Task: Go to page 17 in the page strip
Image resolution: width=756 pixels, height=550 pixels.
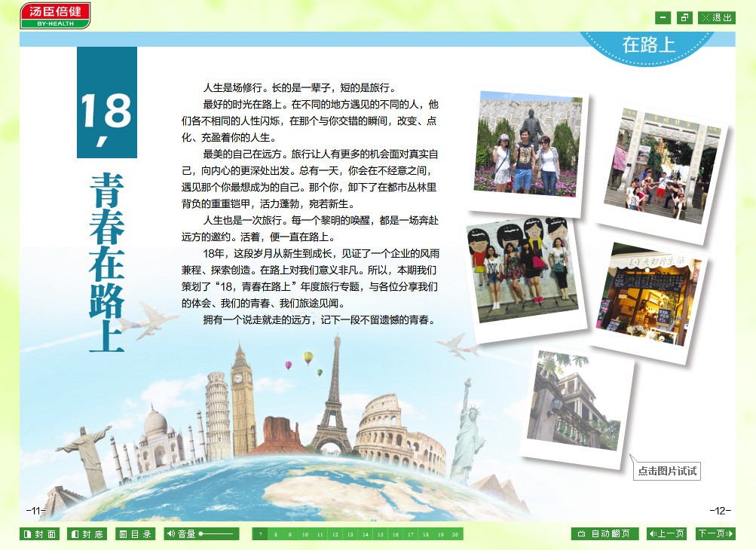Action: click(x=410, y=534)
